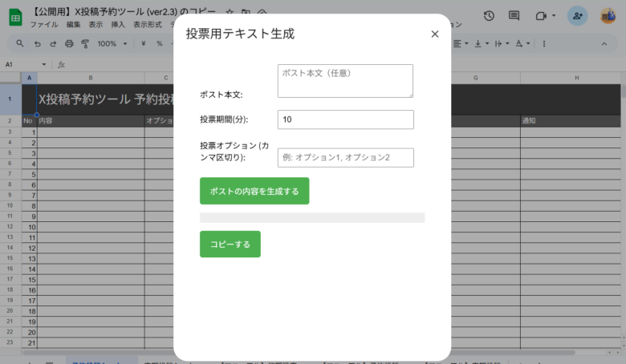Open the ファイル menu
The height and width of the screenshot is (364, 626).
(x=43, y=25)
